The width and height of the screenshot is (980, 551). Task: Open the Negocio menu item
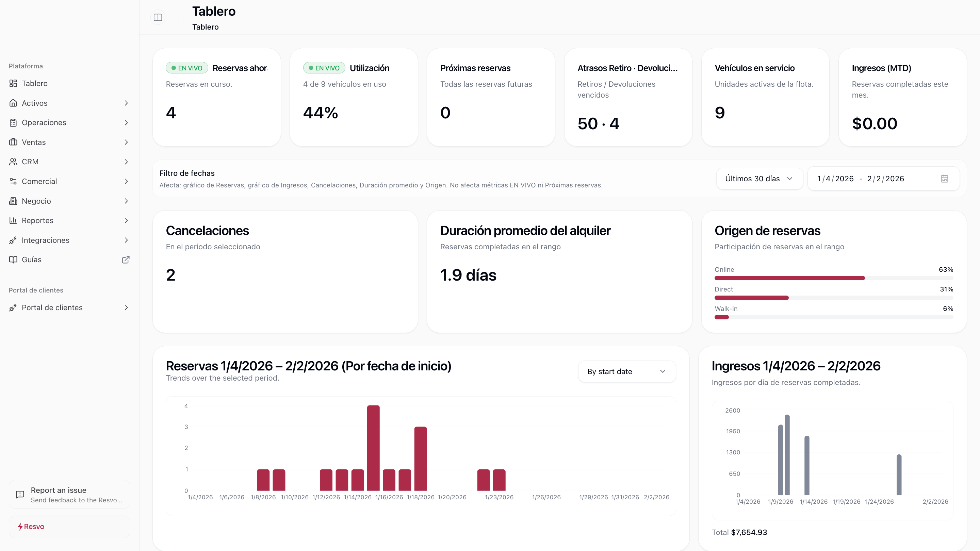(36, 201)
